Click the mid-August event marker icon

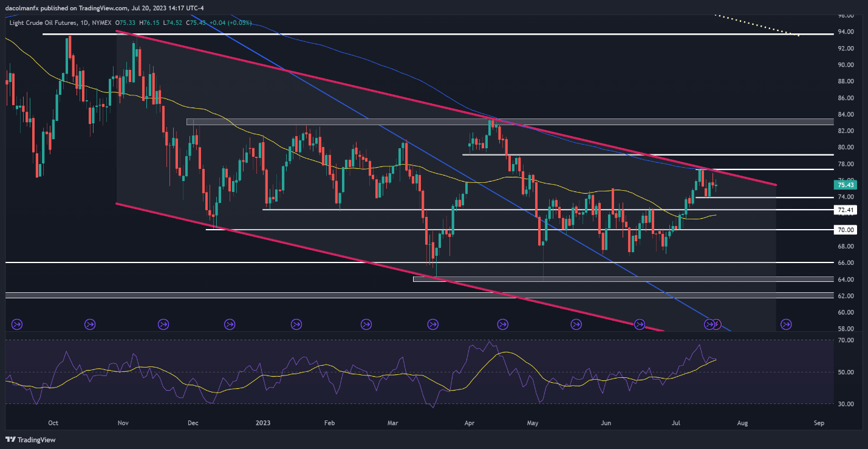(x=786, y=324)
